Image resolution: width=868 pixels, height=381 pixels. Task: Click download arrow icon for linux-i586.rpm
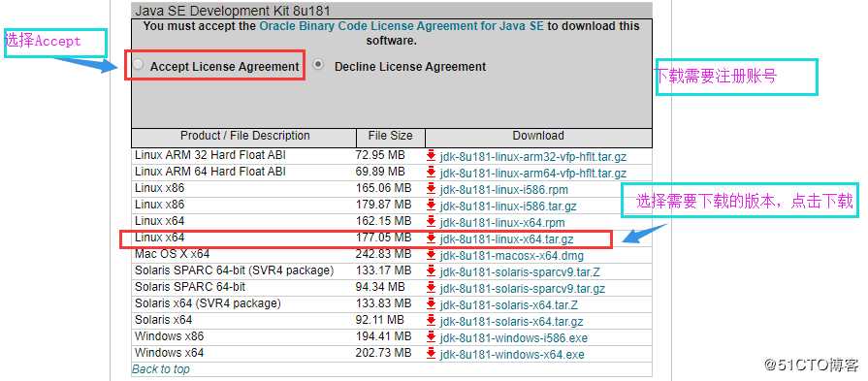pyautogui.click(x=432, y=189)
